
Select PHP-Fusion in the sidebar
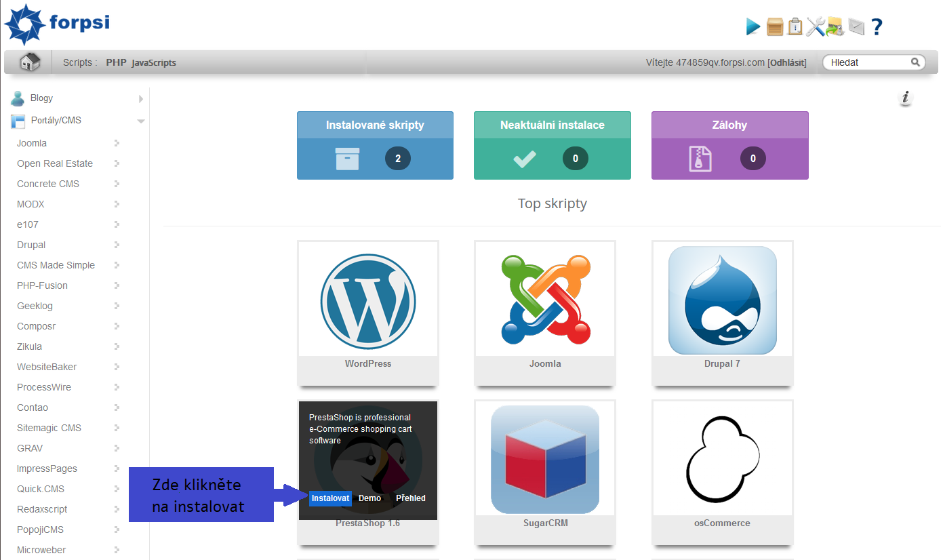tap(42, 285)
